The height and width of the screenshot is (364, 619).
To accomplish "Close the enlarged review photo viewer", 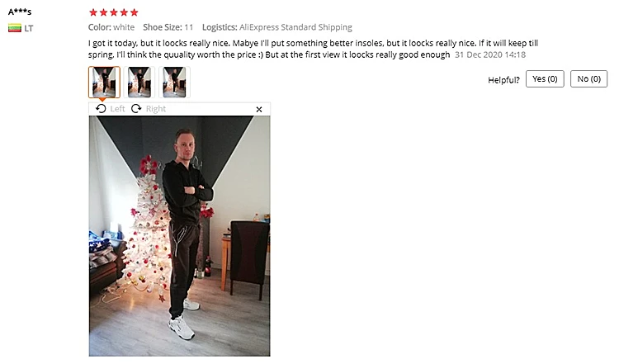I will pos(259,109).
